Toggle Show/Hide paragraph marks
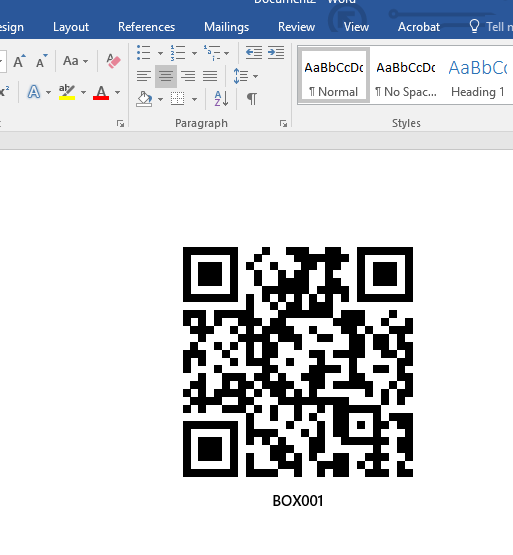513x555 pixels. [x=252, y=99]
